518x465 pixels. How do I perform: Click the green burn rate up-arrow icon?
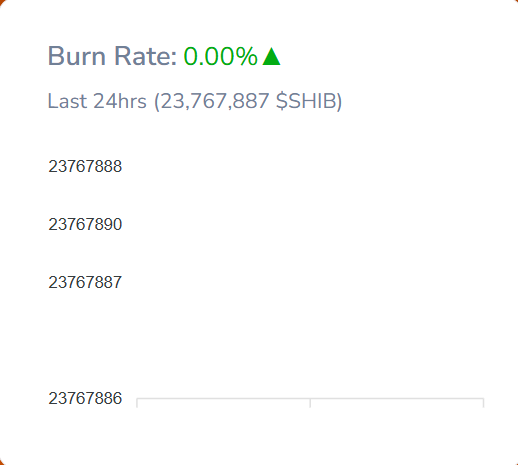271,56
